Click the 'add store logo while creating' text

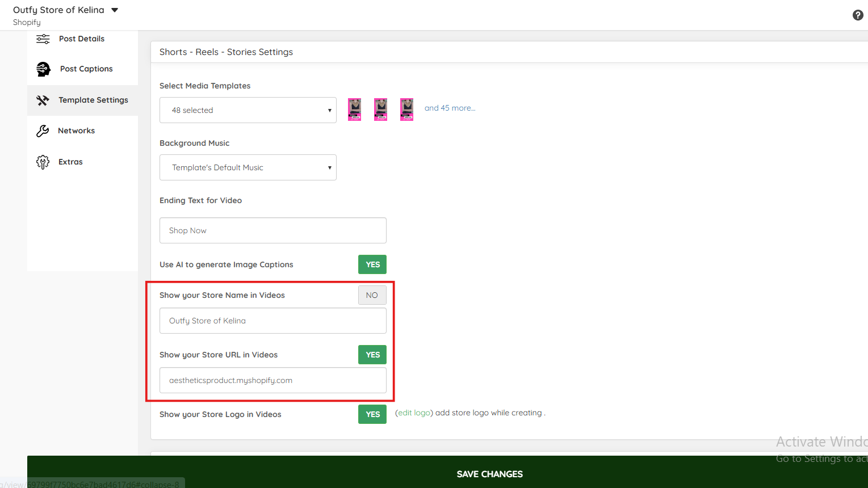[x=489, y=413]
